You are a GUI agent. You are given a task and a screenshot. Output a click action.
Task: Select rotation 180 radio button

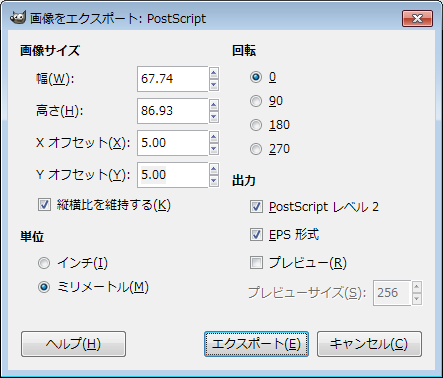tap(256, 125)
